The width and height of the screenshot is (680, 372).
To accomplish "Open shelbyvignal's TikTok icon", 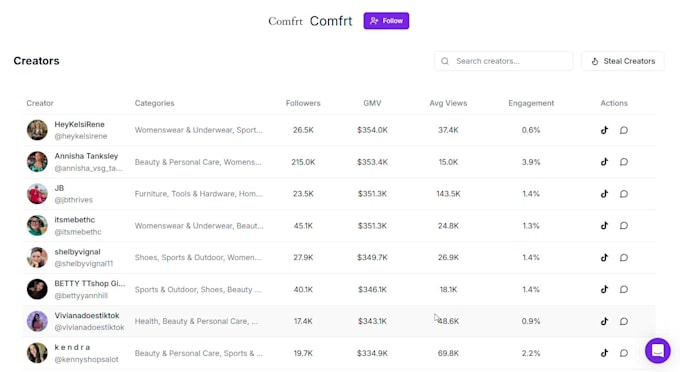I will [x=604, y=258].
